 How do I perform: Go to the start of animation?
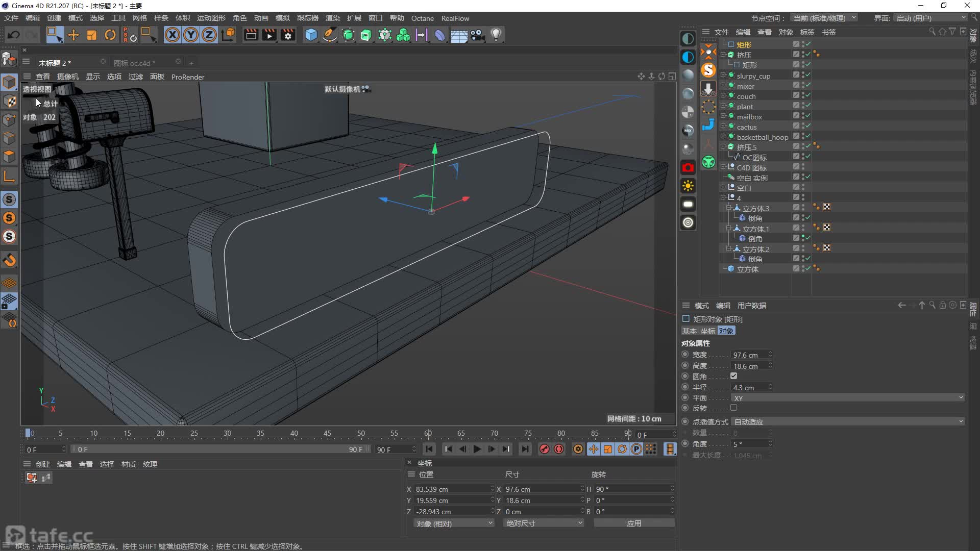coord(429,449)
